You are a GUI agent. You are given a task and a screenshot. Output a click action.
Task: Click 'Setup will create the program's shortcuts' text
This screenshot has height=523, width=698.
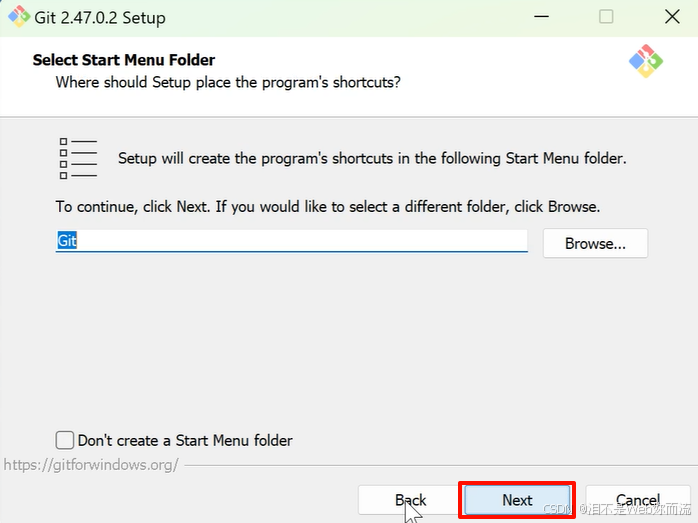pos(372,158)
